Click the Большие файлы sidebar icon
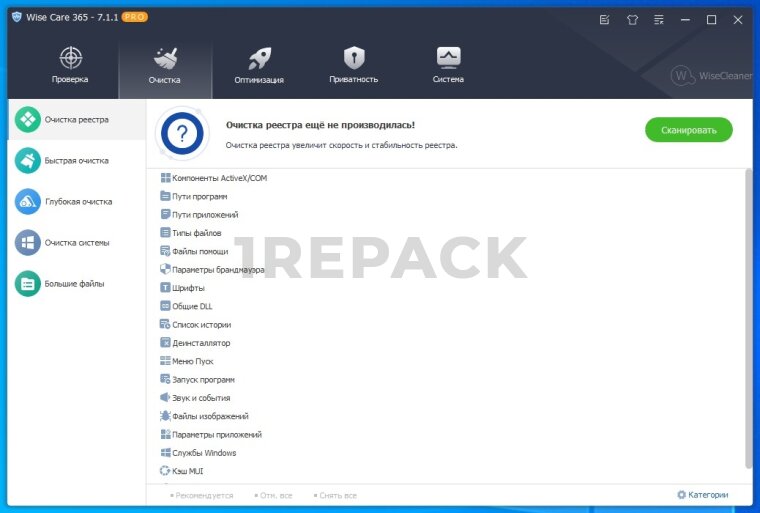The image size is (760, 513). point(28,283)
